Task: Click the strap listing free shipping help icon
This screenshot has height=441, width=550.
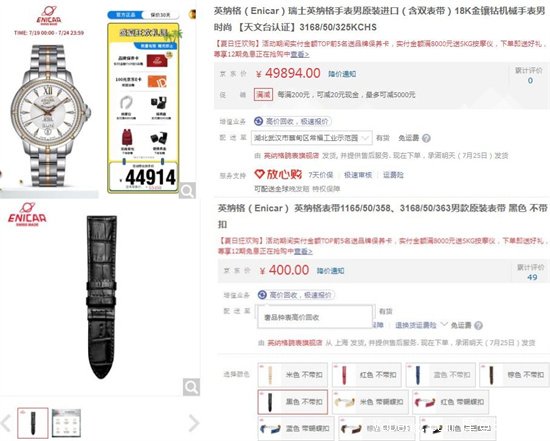Action: 478,326
